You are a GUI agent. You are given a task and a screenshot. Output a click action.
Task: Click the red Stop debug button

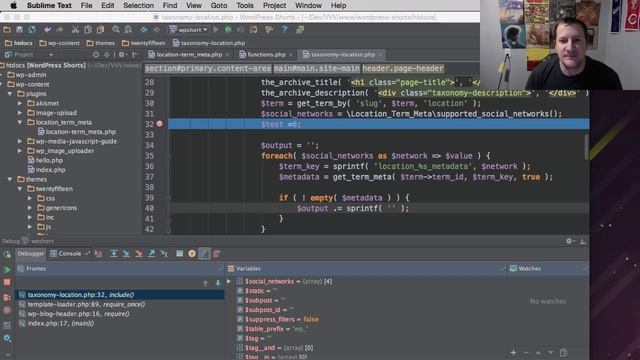coord(7,282)
